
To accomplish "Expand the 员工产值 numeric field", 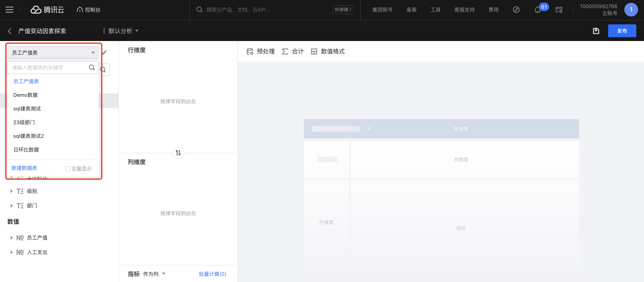I will pos(12,238).
